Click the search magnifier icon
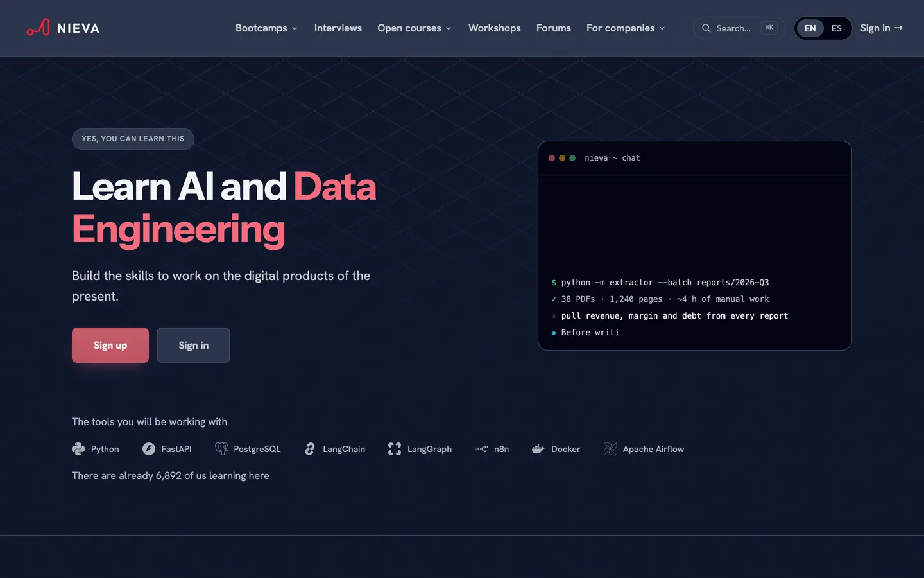The image size is (924, 578). tap(706, 28)
